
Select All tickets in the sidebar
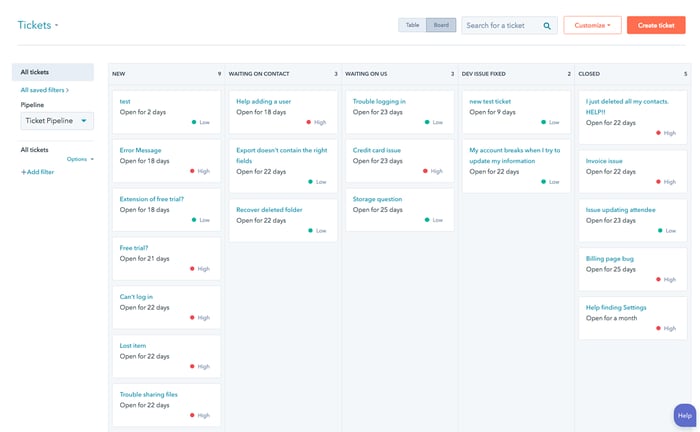coord(53,72)
